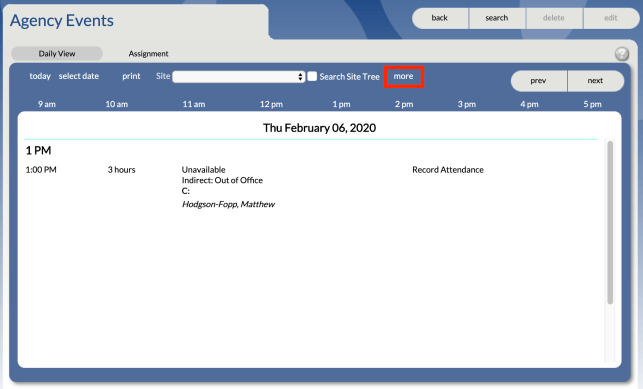Jump to 5 pm on the timeline
The height and width of the screenshot is (389, 643).
pos(593,104)
